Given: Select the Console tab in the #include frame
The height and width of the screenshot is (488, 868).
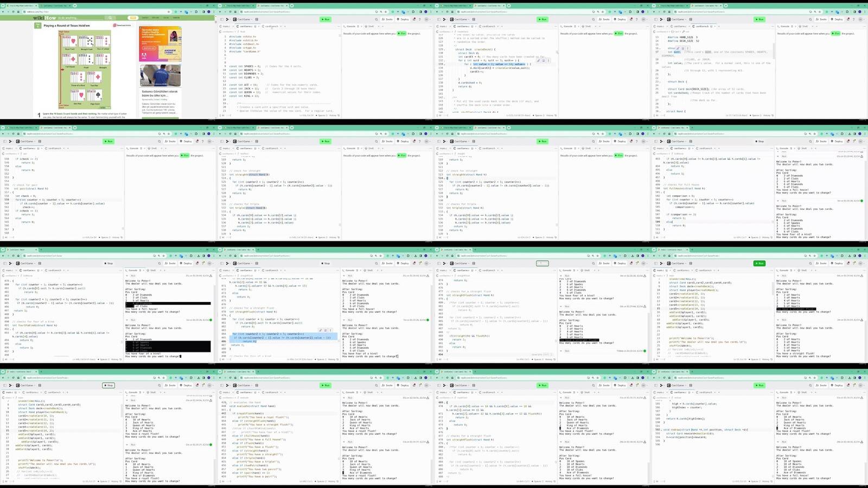Looking at the screenshot, I should [x=350, y=26].
